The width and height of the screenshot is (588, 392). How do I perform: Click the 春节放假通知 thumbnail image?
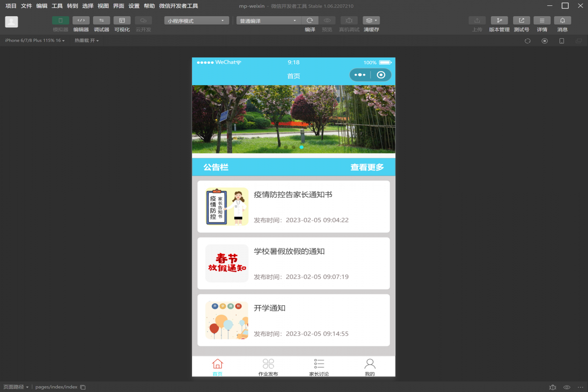click(x=226, y=263)
